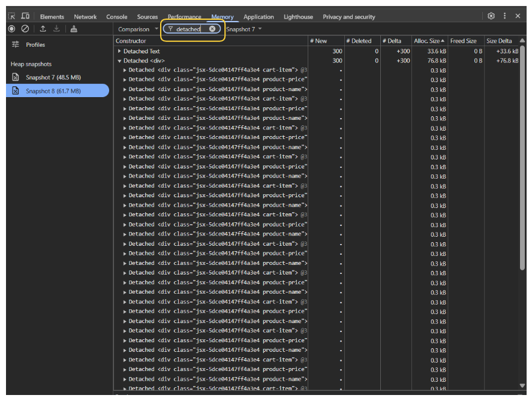The image size is (532, 401).
Task: Click the collect garbage broom icon
Action: pyautogui.click(x=74, y=29)
